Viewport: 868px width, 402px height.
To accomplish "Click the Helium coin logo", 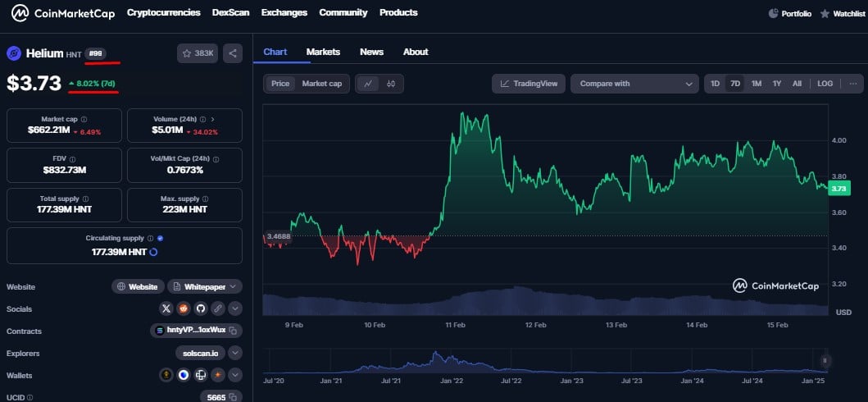I will point(14,53).
